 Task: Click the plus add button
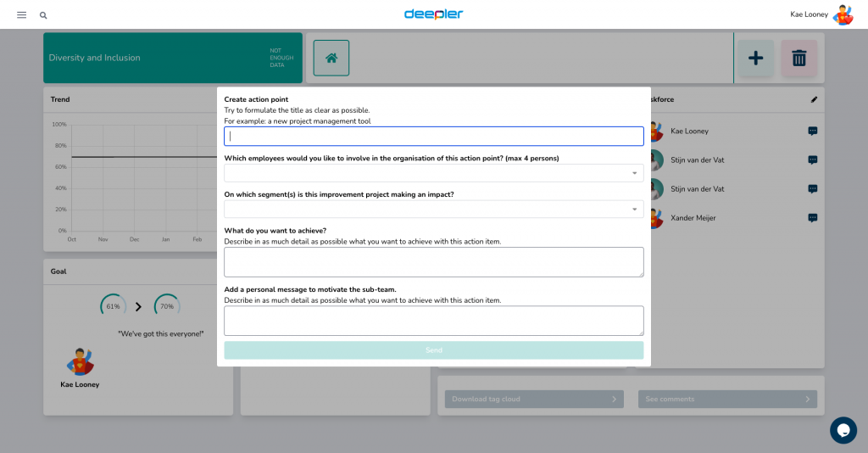(x=755, y=58)
